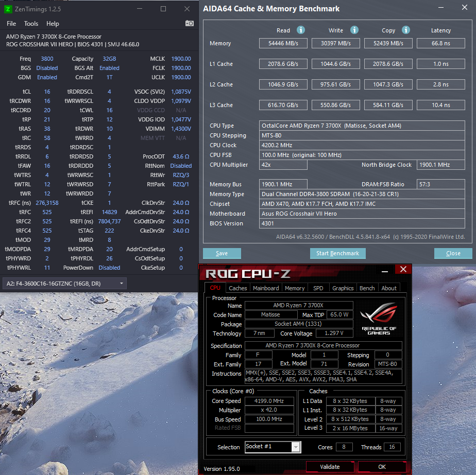Click the GDM value Enabled
Screen dimensions: 476x475
47,77
